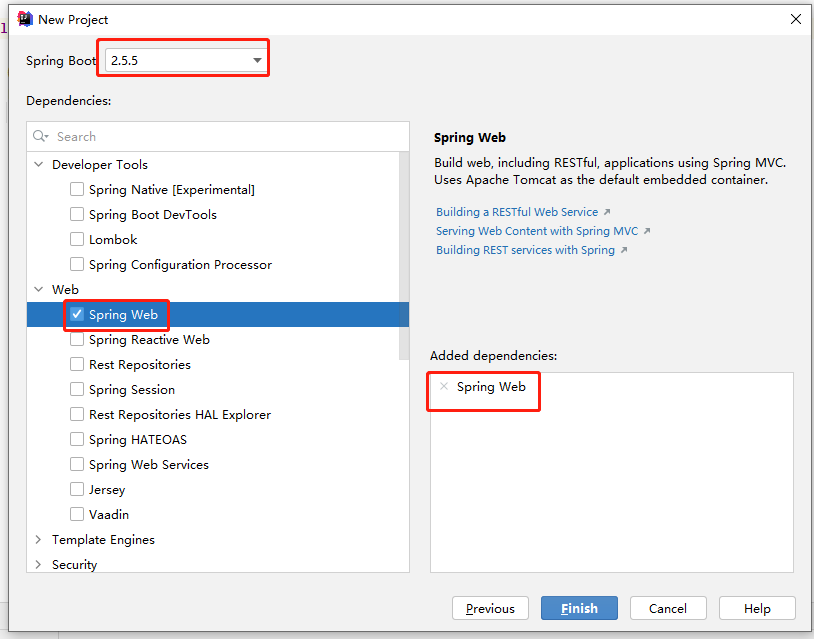Check Spring Reactive Web dependency
The width and height of the screenshot is (814, 639).
point(77,339)
